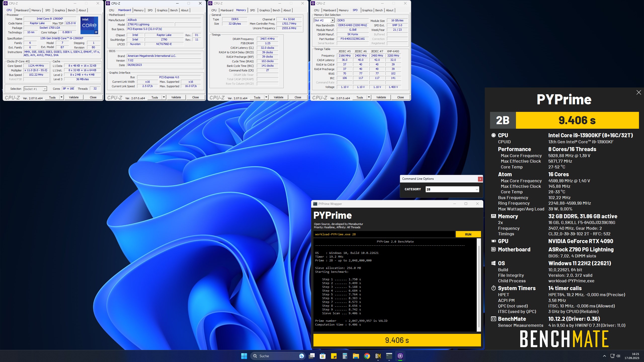
Task: Open the Windows Start menu
Action: tap(244, 356)
